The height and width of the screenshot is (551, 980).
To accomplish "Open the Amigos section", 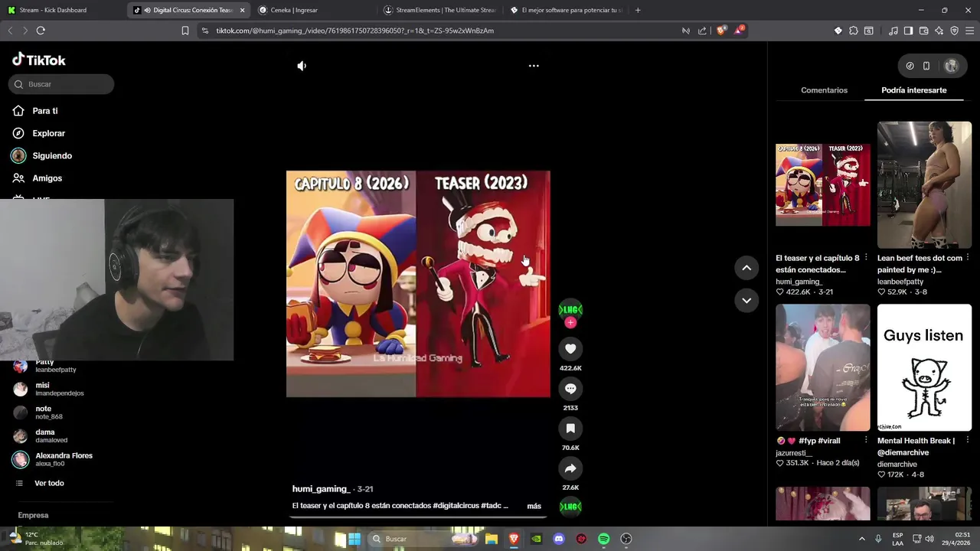I will (38, 178).
